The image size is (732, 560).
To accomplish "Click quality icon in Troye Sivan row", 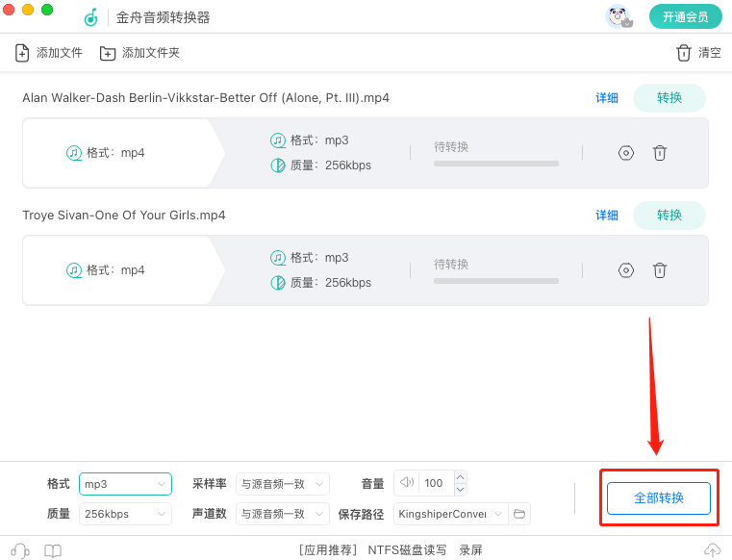I will click(x=278, y=283).
